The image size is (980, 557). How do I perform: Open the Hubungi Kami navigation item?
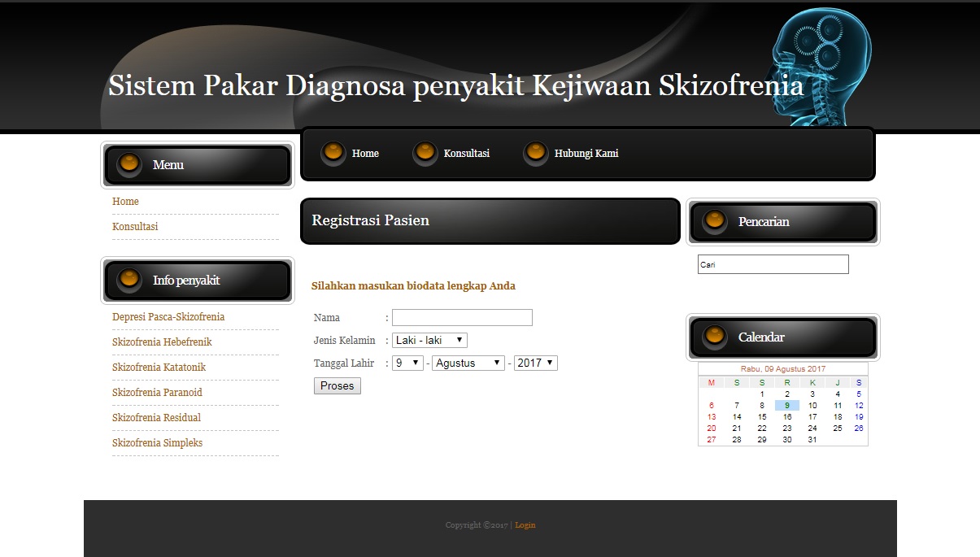click(x=586, y=153)
